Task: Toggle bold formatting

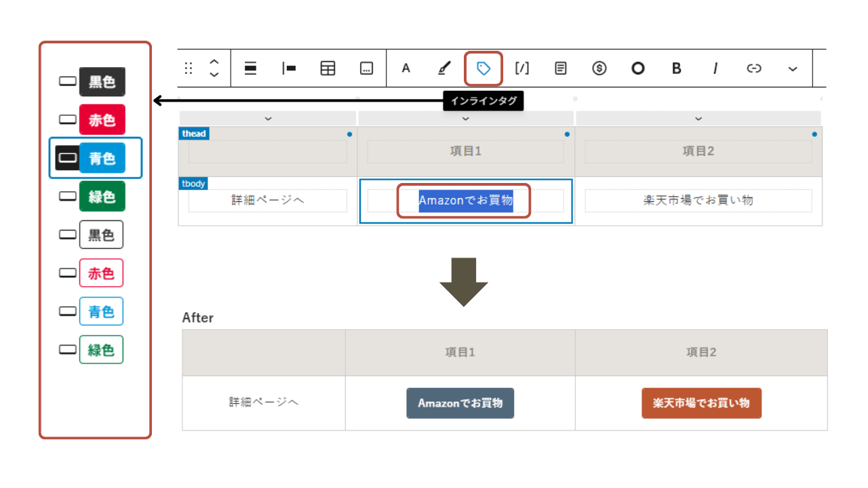Action: pyautogui.click(x=676, y=68)
